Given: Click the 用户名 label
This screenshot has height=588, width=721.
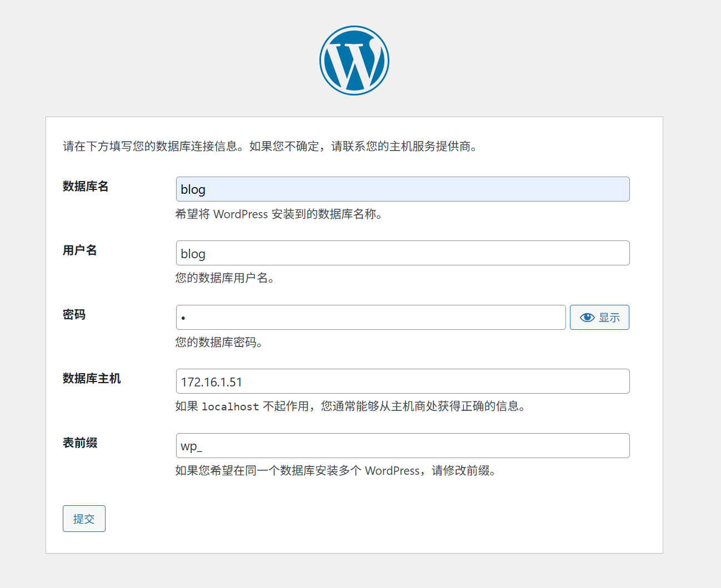Looking at the screenshot, I should coord(80,250).
